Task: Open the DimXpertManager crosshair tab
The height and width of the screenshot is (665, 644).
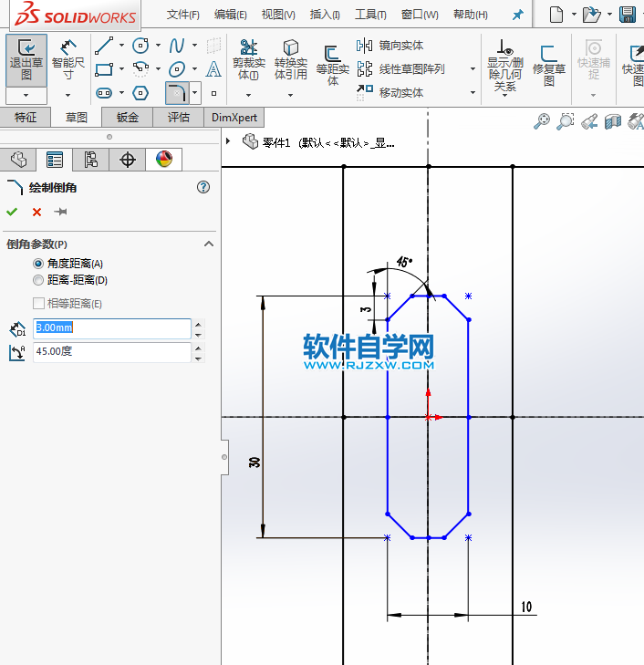Action: [x=127, y=160]
